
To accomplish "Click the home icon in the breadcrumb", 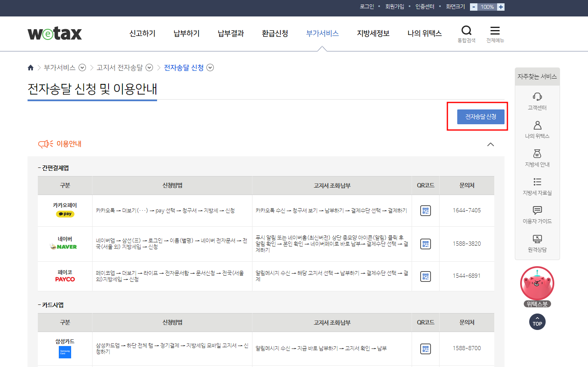I will pyautogui.click(x=30, y=67).
